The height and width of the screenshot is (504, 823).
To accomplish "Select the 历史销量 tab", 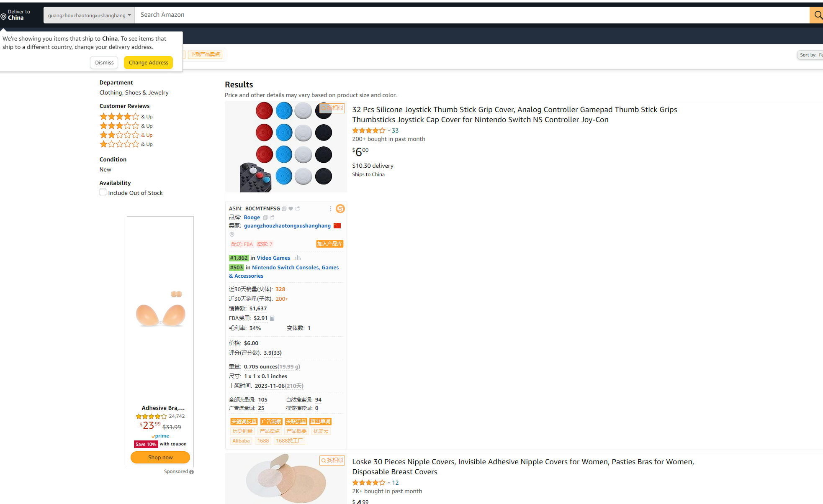I will pyautogui.click(x=243, y=431).
